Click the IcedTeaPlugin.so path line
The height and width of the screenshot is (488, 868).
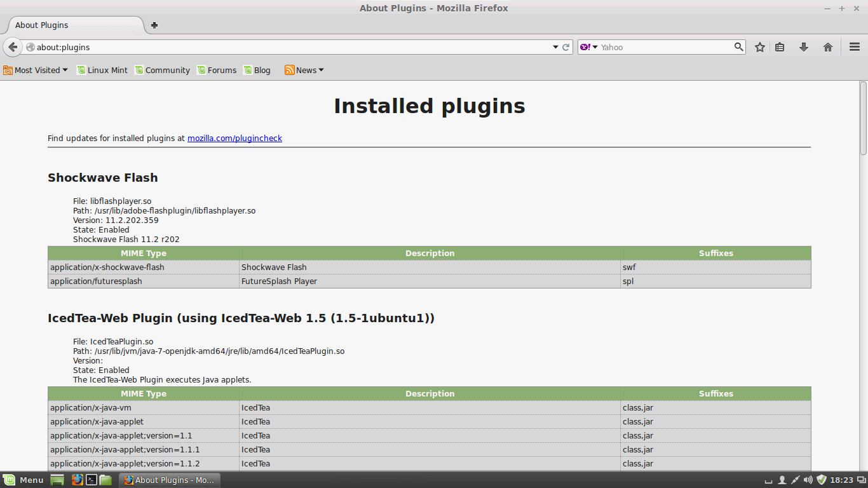click(x=208, y=351)
